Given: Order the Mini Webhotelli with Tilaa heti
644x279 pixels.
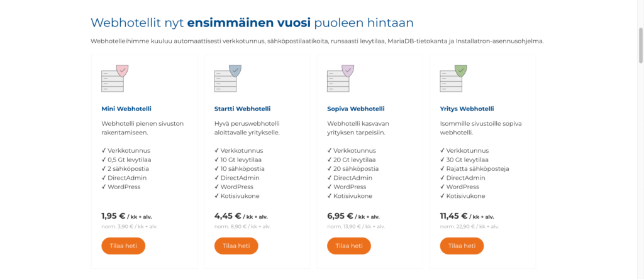Looking at the screenshot, I should (123, 246).
